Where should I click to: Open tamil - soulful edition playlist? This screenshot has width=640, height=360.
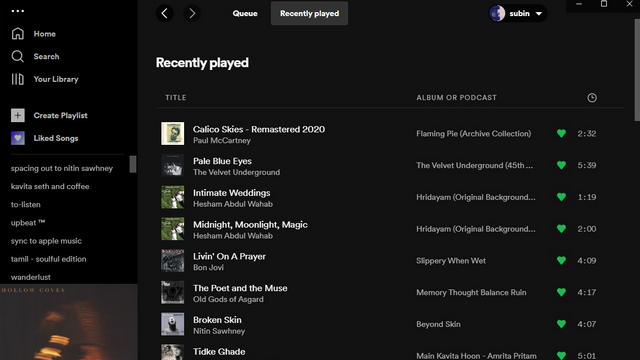pos(48,259)
